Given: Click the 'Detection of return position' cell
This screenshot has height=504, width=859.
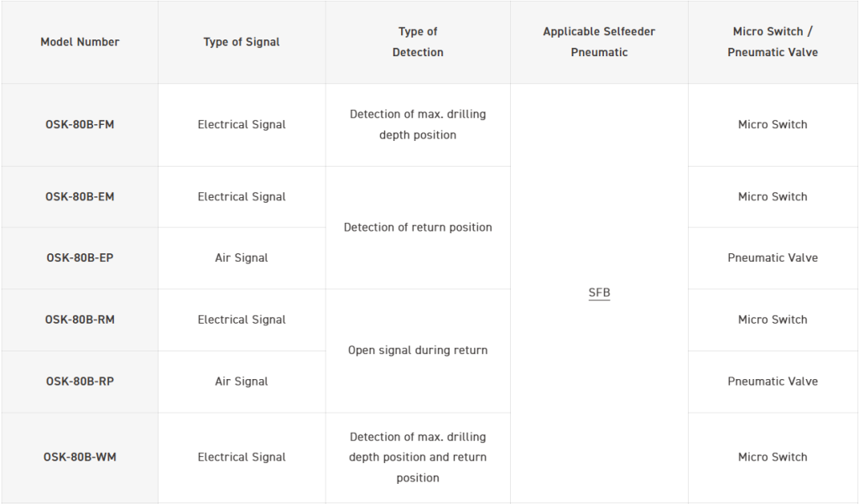Looking at the screenshot, I should 418,227.
